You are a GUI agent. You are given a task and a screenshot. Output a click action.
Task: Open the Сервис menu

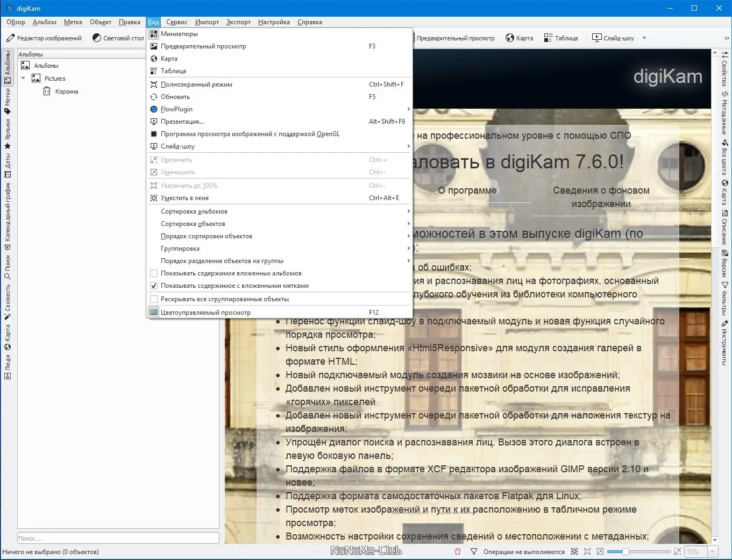pos(176,22)
